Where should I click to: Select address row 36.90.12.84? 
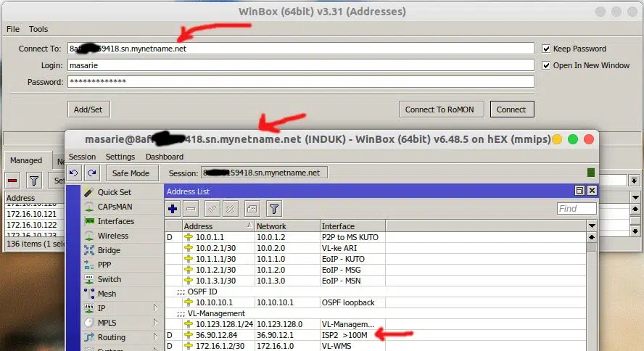pos(376,335)
